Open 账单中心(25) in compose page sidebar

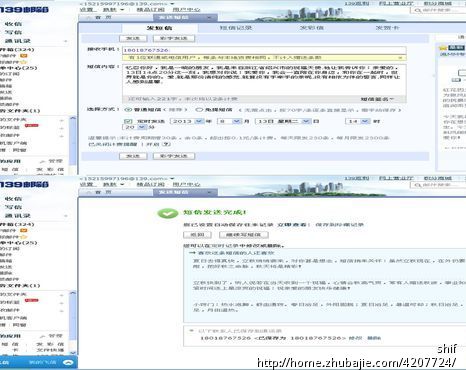click(19, 68)
